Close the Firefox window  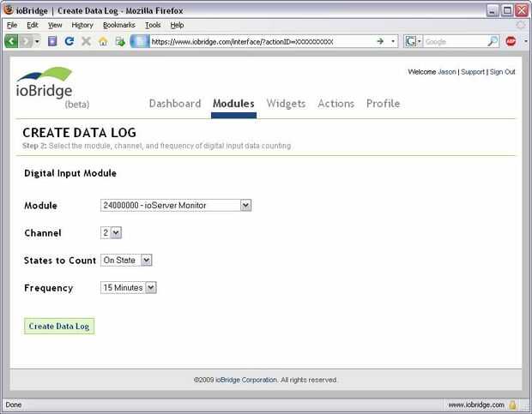tap(522, 10)
